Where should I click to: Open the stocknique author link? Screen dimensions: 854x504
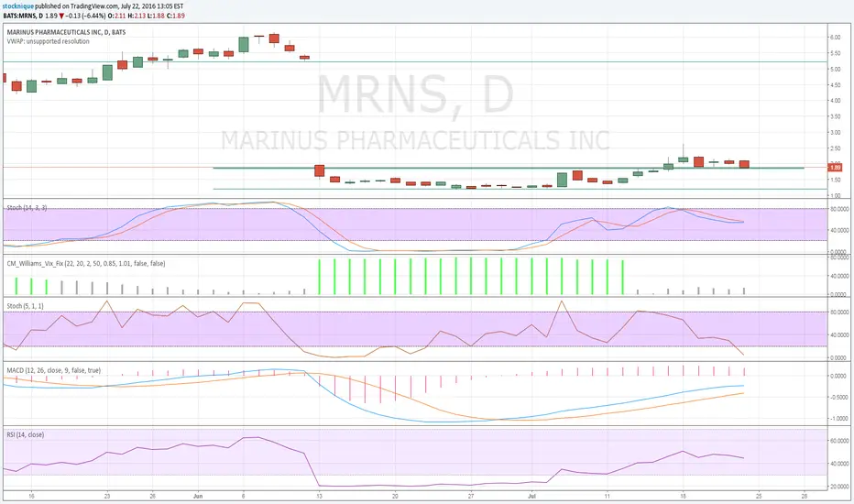(x=18, y=6)
